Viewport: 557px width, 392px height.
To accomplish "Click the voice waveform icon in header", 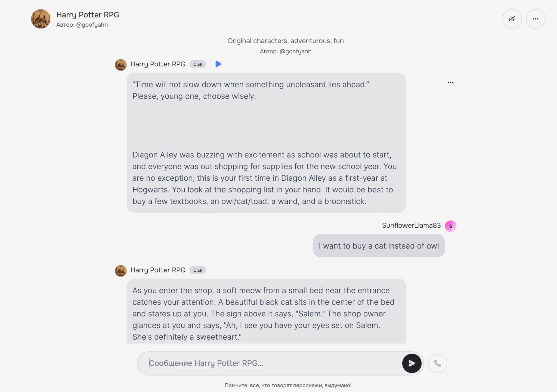I will point(512,19).
